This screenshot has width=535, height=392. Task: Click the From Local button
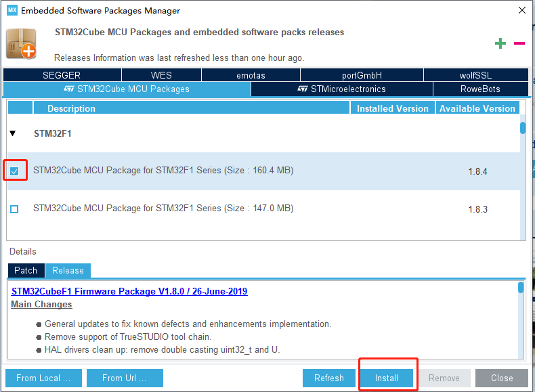click(x=43, y=378)
